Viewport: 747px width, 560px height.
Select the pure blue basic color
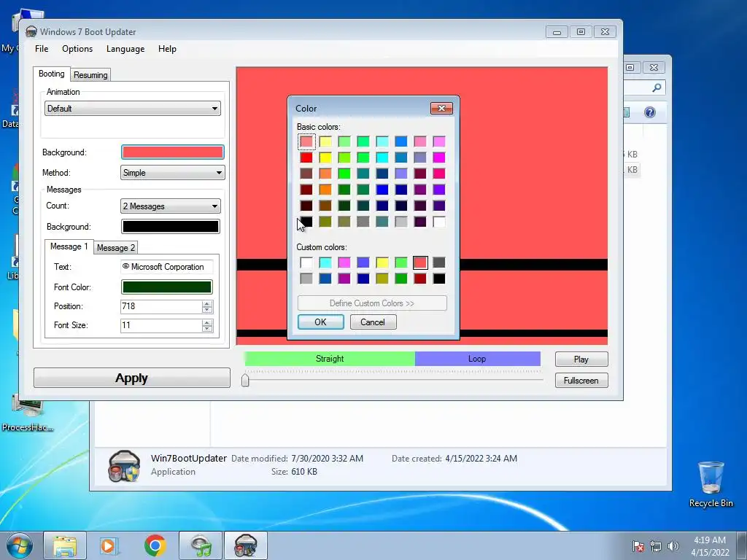tap(382, 190)
